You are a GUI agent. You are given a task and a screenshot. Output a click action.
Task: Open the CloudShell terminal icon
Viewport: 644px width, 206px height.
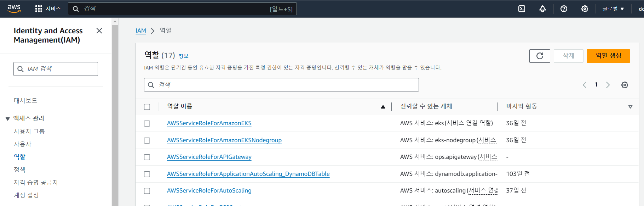(x=522, y=9)
